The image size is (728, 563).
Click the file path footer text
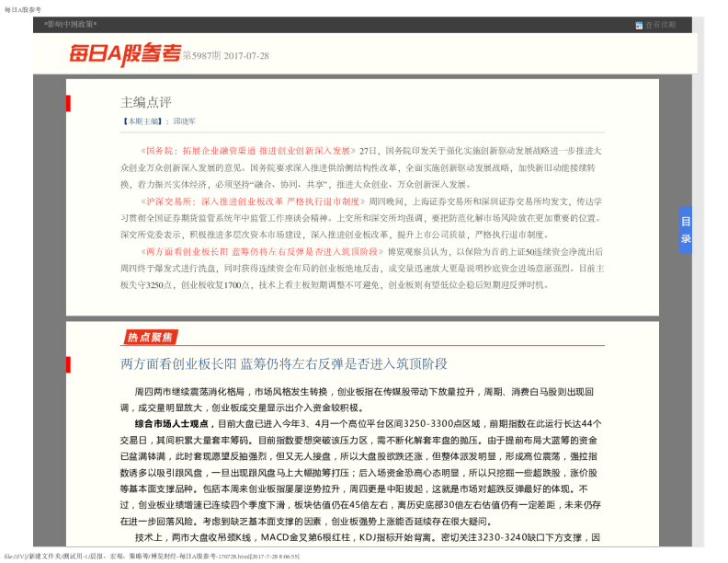[x=152, y=556]
